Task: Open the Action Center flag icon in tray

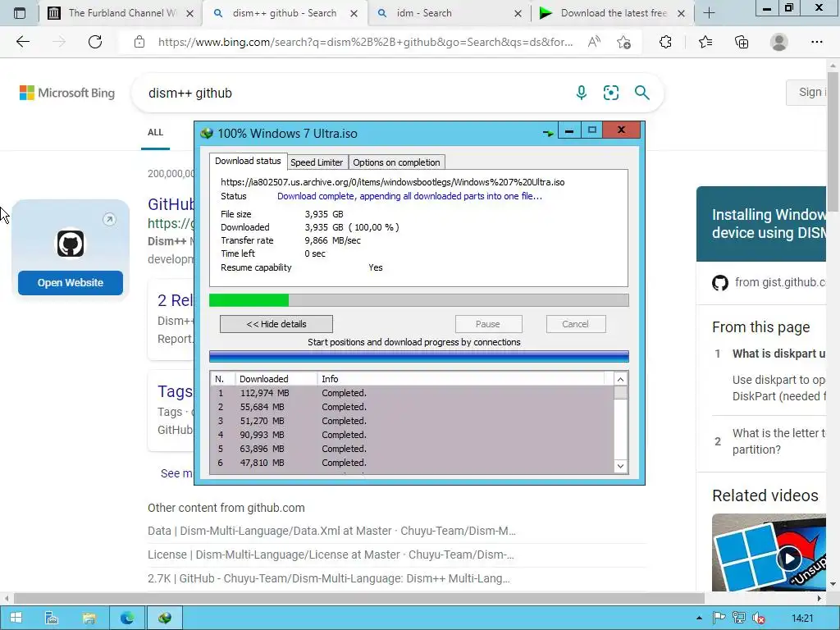Action: pos(719,618)
